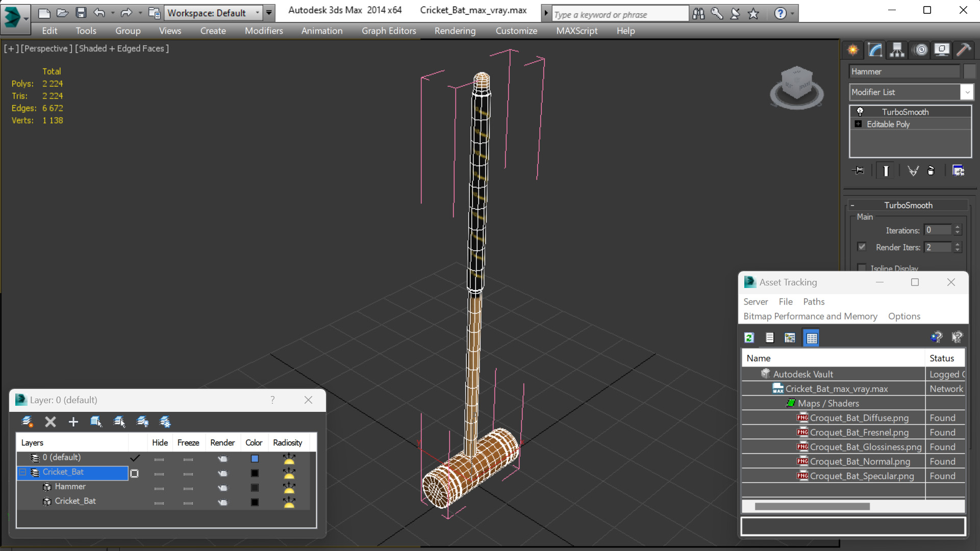980x551 pixels.
Task: Open Paths menu in Asset Tracking
Action: click(814, 302)
